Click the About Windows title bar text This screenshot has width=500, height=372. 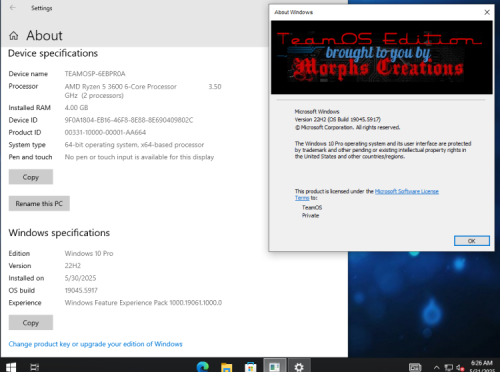tap(294, 12)
